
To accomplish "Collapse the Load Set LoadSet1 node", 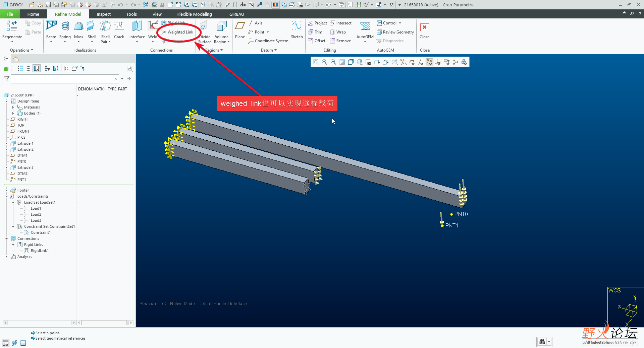I will coord(13,202).
